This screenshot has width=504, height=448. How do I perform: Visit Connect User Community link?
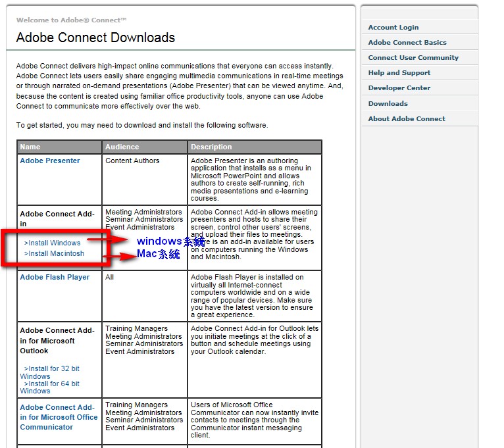(x=413, y=57)
